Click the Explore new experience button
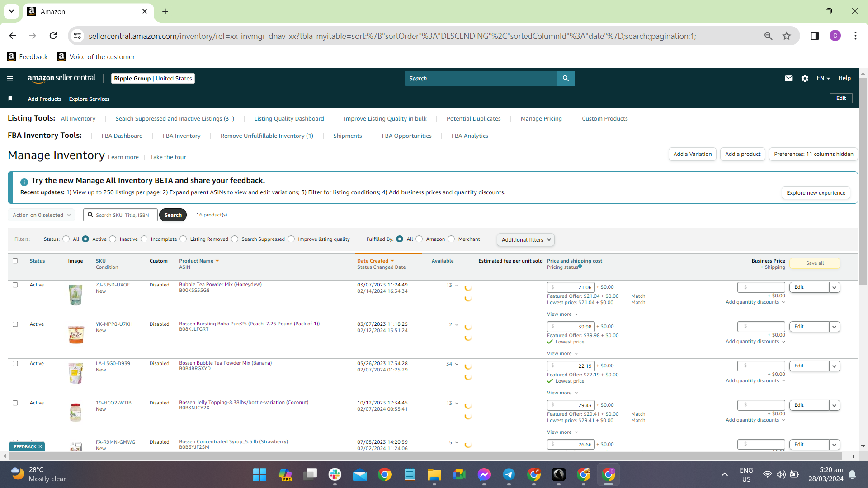The height and width of the screenshot is (488, 868). (816, 193)
